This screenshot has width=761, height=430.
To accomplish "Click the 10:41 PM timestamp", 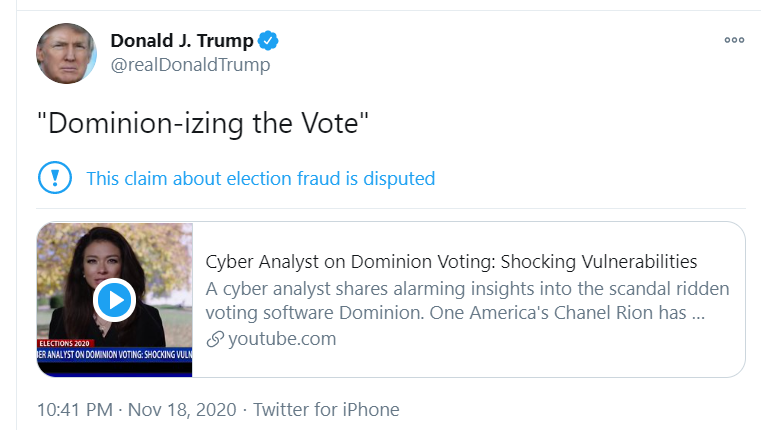I will [75, 410].
